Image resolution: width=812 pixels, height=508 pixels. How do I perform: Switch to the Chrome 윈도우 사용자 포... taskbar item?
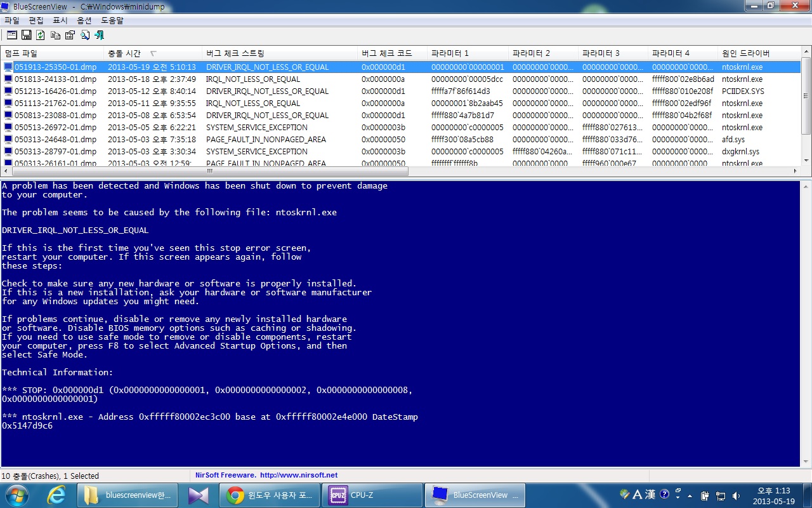[x=270, y=495]
